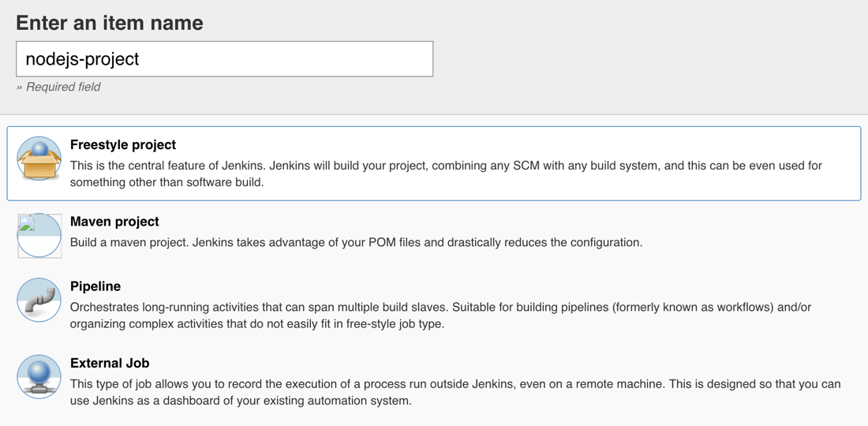Click the Pipeline pipe icon
Screen dimensions: 868x426
click(39, 300)
